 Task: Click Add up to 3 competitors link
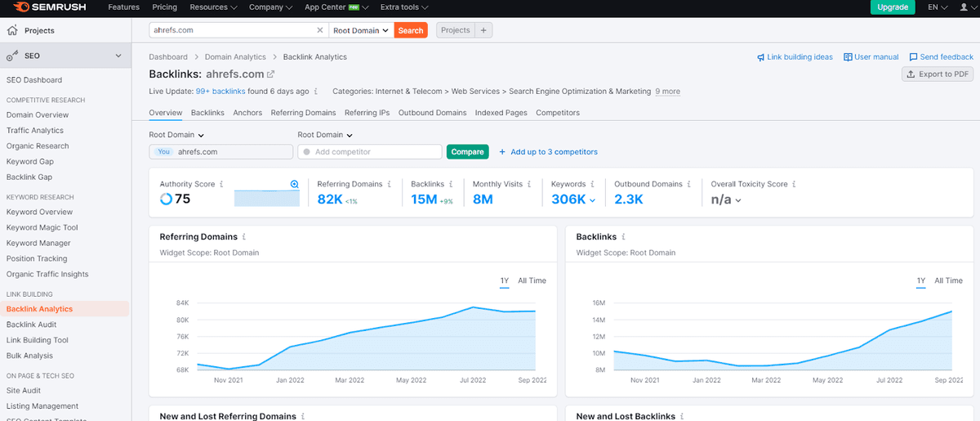[548, 152]
